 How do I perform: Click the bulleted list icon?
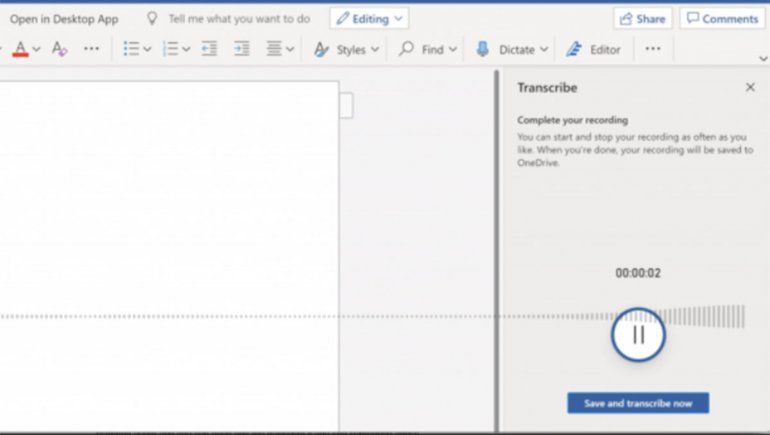pos(131,49)
